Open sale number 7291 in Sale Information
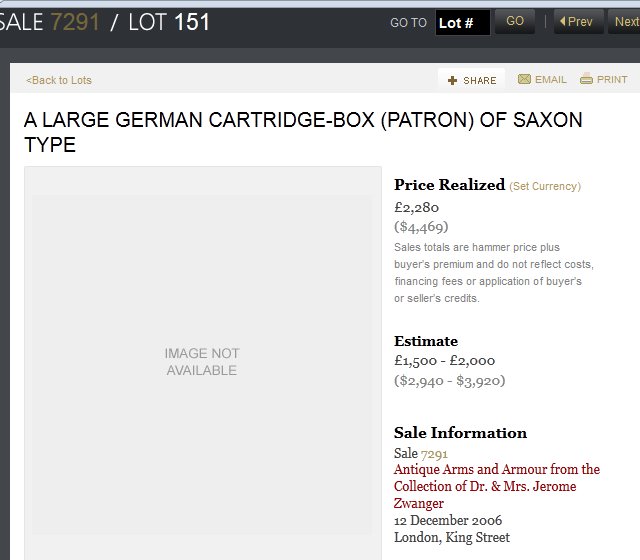Screen dimensions: 640x560 [x=434, y=454]
